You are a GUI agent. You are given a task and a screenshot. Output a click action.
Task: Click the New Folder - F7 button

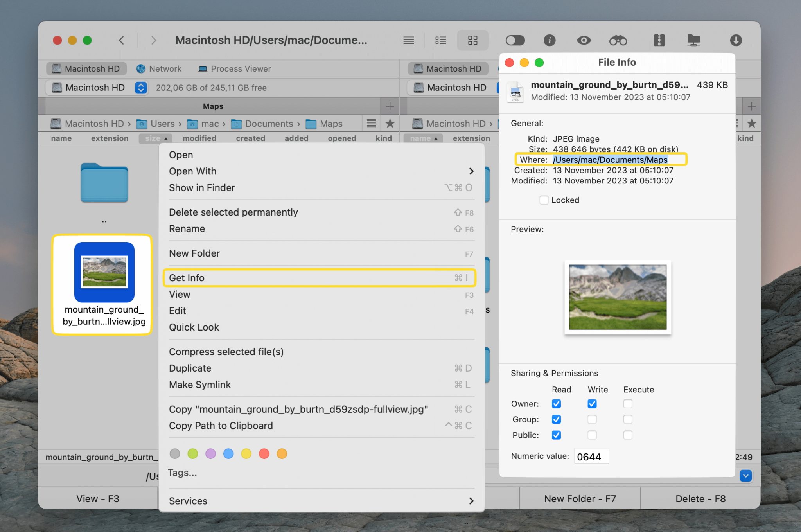[579, 498]
